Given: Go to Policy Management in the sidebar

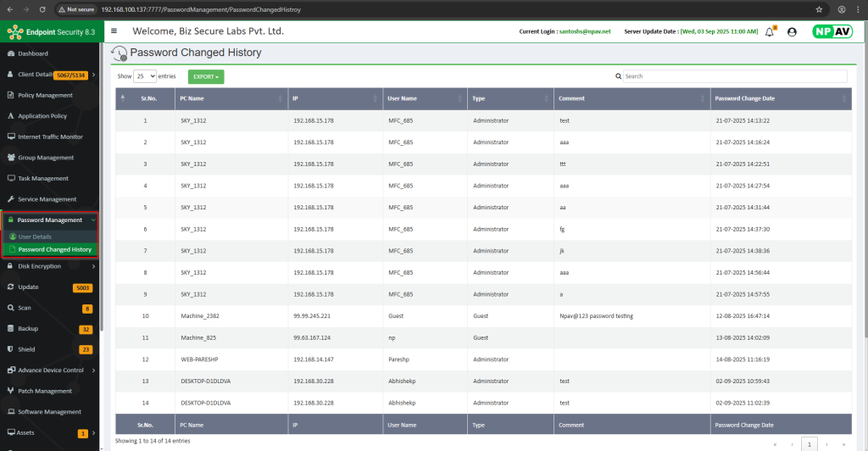Looking at the screenshot, I should point(45,95).
